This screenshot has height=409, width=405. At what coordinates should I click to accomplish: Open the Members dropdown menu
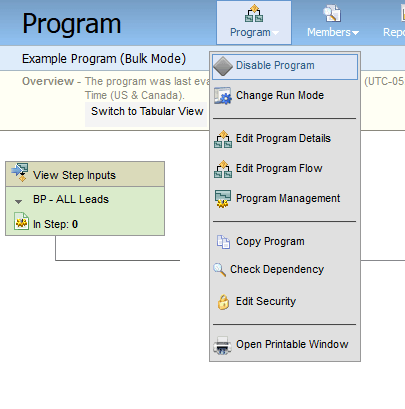pos(333,33)
